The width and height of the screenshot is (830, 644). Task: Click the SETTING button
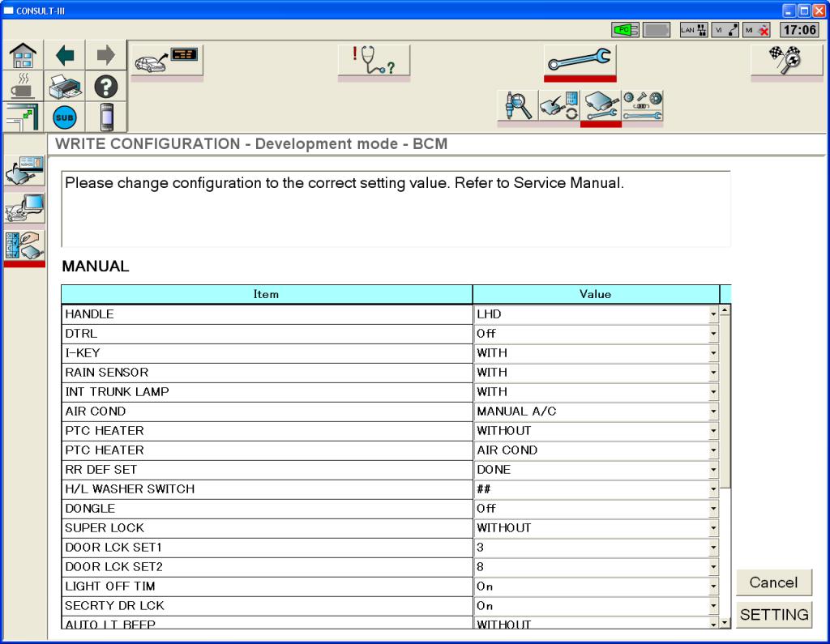pyautogui.click(x=773, y=615)
